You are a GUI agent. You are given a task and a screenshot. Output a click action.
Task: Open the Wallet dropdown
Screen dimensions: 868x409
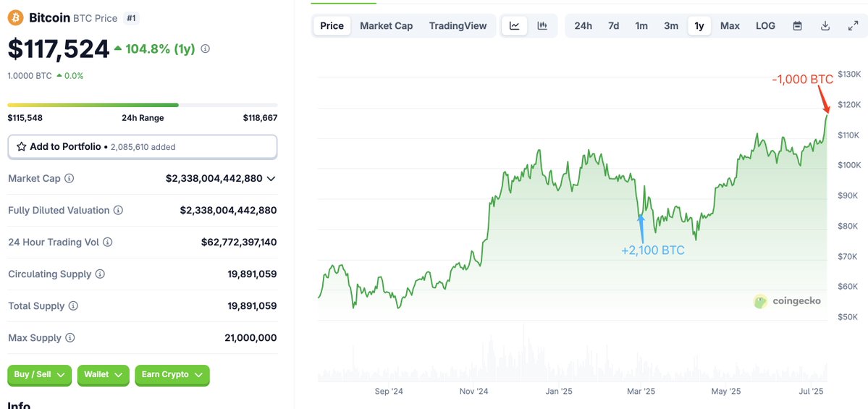(x=104, y=375)
